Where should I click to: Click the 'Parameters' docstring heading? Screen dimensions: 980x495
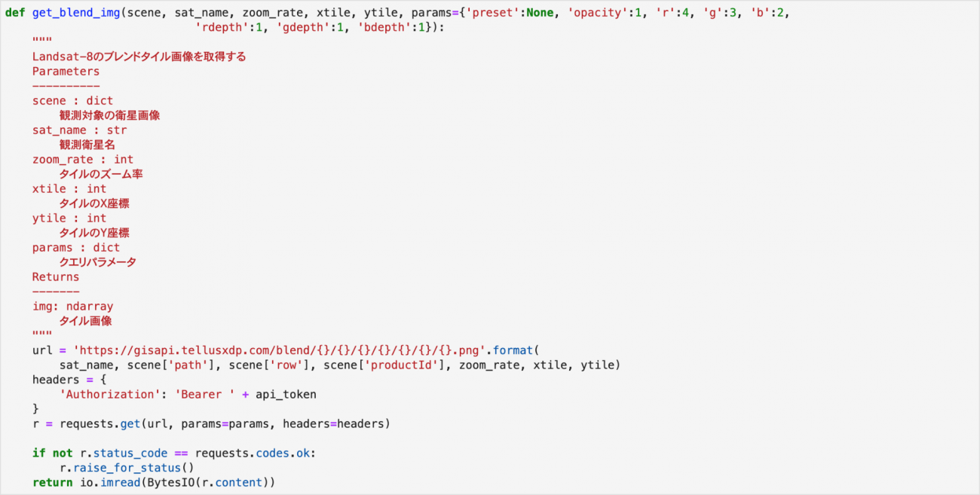pos(66,72)
